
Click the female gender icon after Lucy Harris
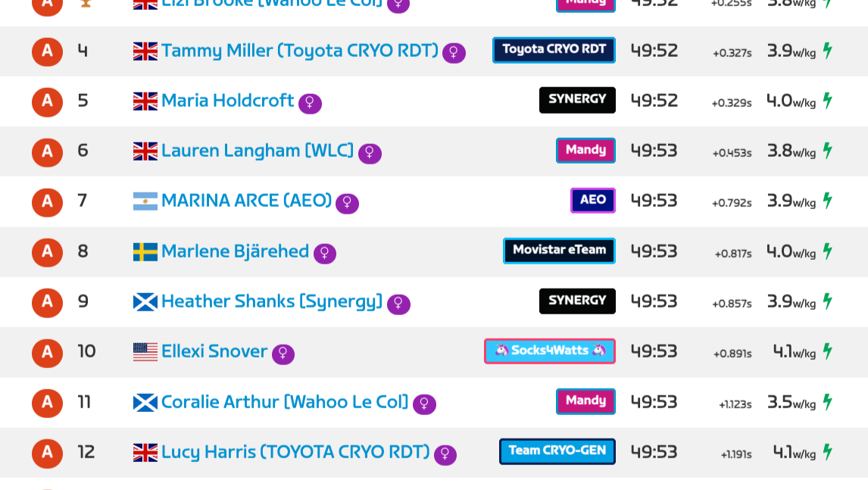(x=445, y=454)
